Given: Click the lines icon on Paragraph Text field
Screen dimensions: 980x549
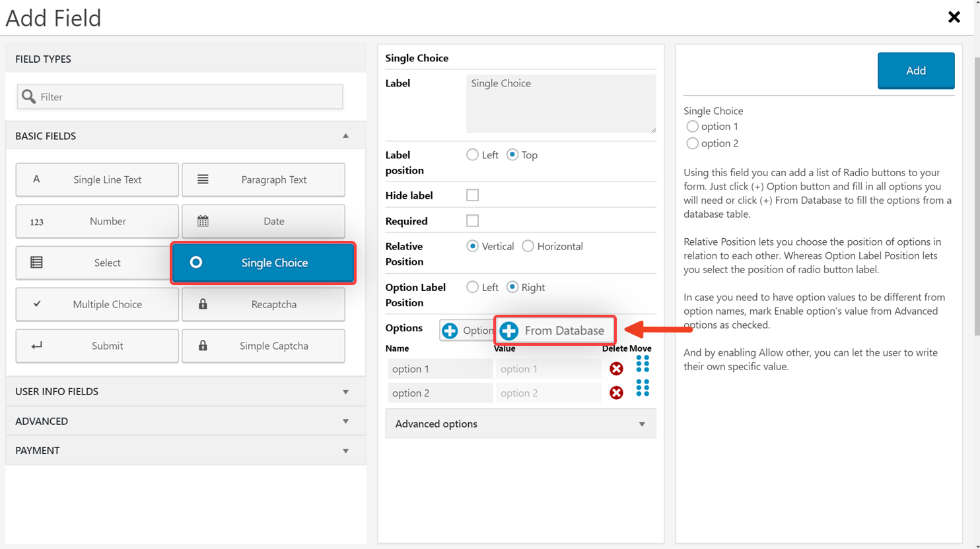Looking at the screenshot, I should tap(203, 179).
